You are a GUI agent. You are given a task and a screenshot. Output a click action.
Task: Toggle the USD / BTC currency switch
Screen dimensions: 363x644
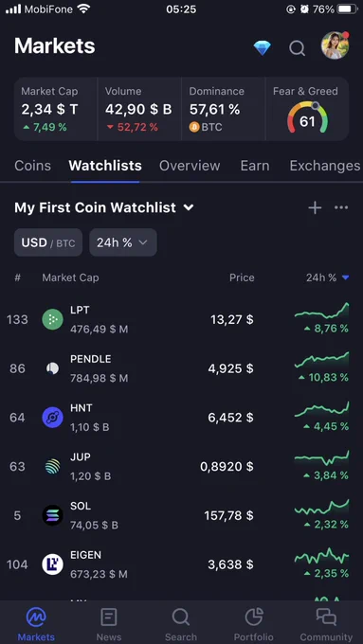pyautogui.click(x=48, y=242)
